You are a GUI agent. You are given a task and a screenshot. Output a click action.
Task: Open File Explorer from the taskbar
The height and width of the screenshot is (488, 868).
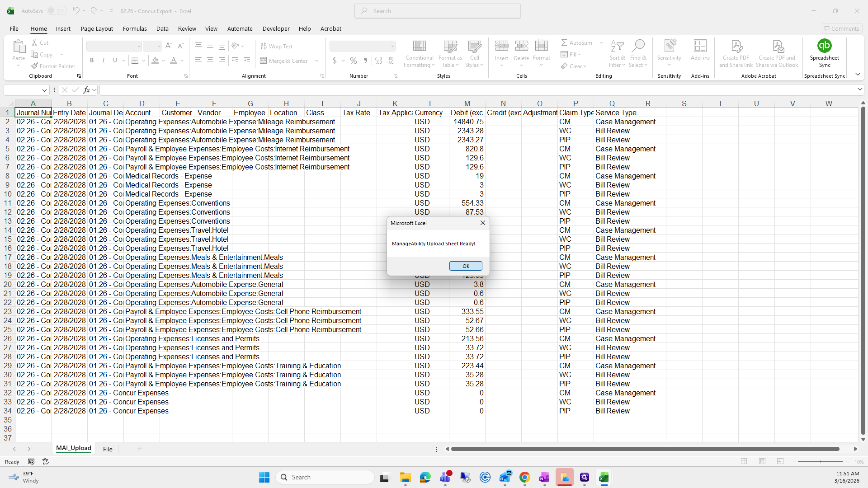tap(405, 478)
